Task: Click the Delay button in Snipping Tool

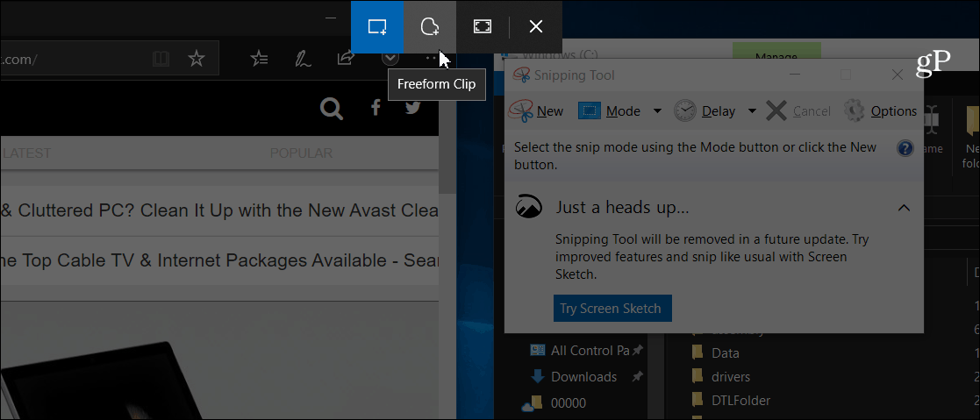Action: point(705,111)
